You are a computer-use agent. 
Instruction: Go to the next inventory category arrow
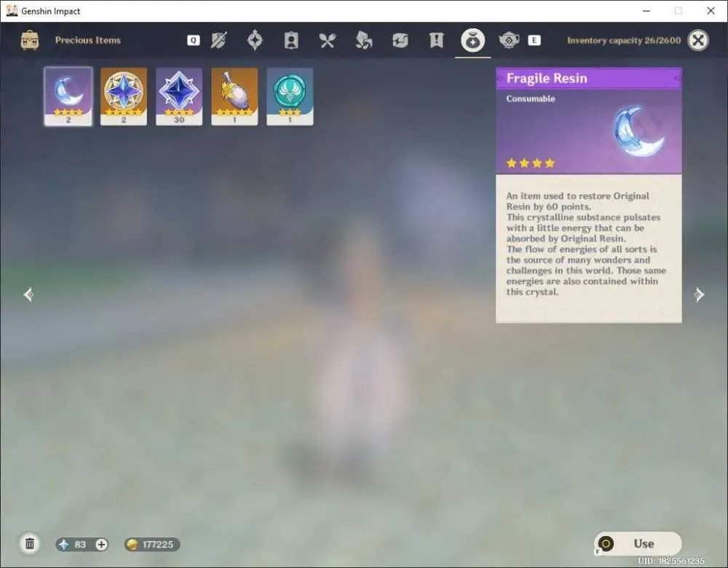(699, 294)
